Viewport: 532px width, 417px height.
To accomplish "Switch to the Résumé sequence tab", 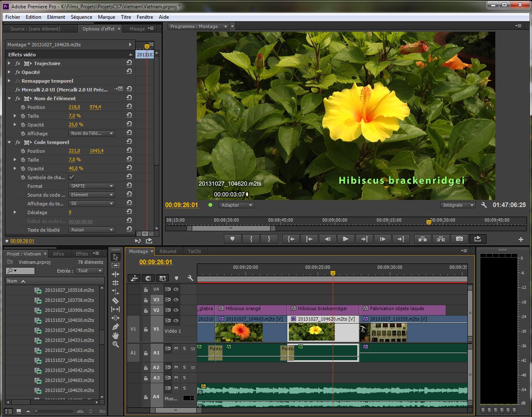I will (168, 251).
